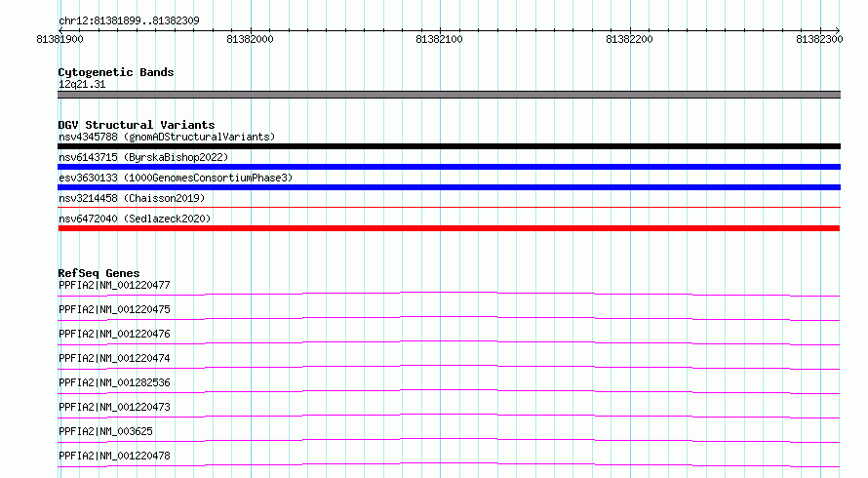
Task: Select the black nsv4345788 variant bar
Action: 449,146
